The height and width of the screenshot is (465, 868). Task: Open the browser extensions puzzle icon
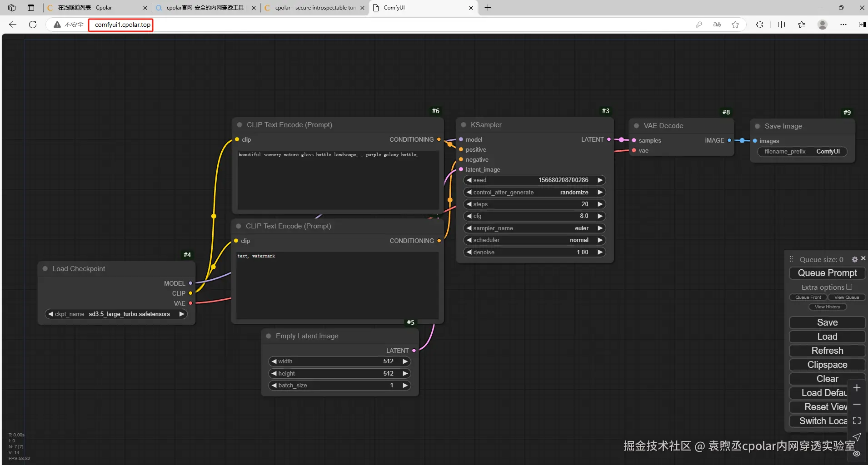[x=759, y=25]
